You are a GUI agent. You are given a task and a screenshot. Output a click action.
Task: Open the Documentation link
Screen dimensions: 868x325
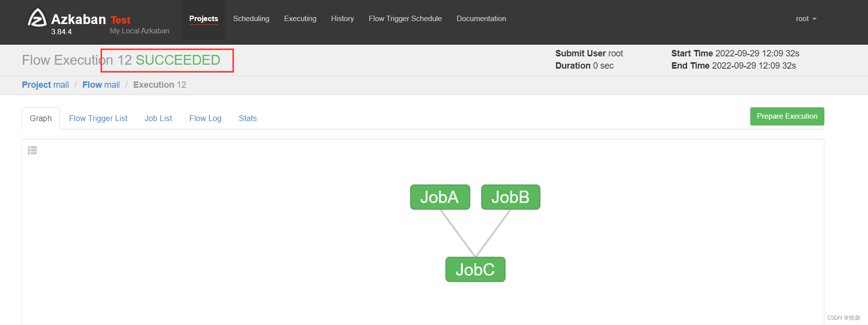click(x=481, y=19)
